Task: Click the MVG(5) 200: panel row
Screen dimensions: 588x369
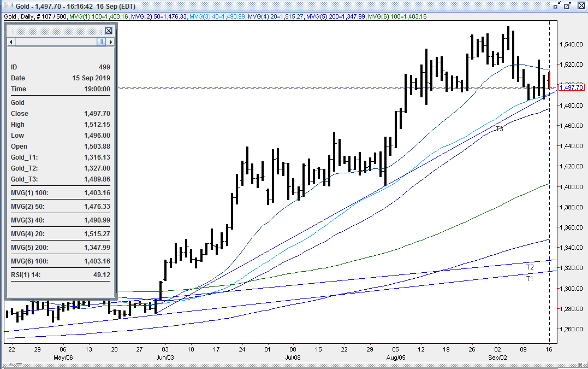Action: click(x=61, y=248)
